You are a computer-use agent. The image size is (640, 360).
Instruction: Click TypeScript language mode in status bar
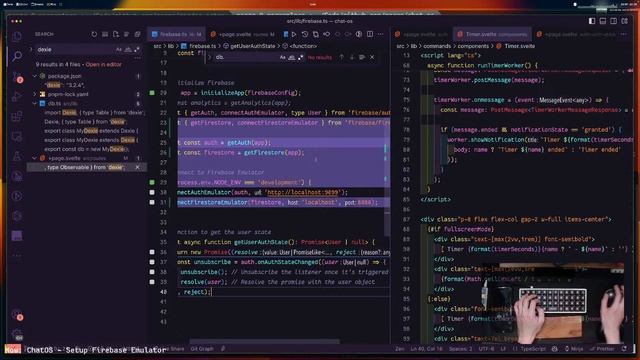[533, 349]
